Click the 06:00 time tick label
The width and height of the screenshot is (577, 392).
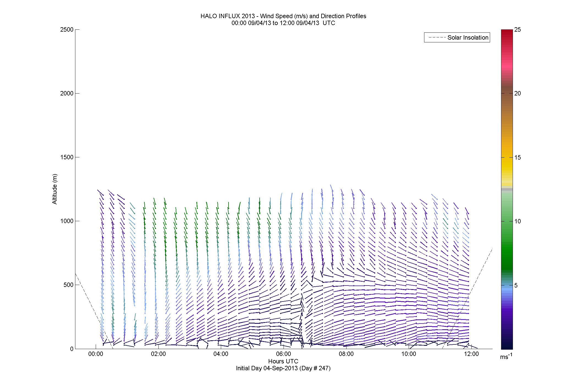pos(284,354)
